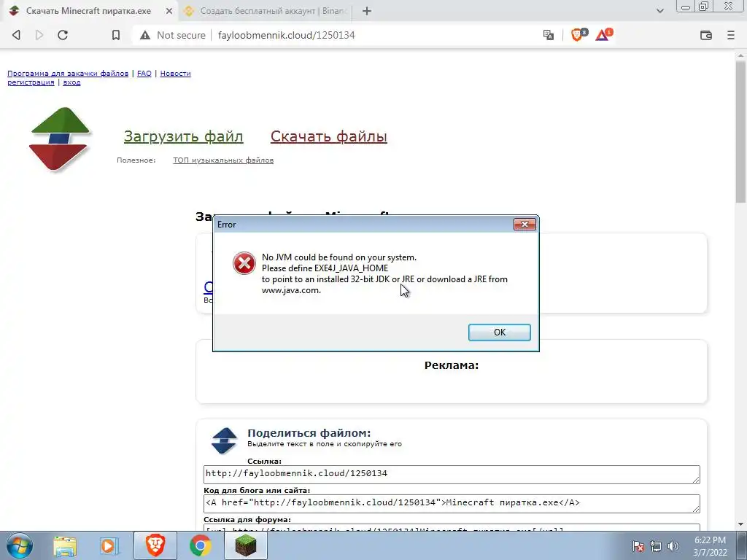Click the red error icon in dialog
This screenshot has height=560, width=747.
(x=244, y=263)
